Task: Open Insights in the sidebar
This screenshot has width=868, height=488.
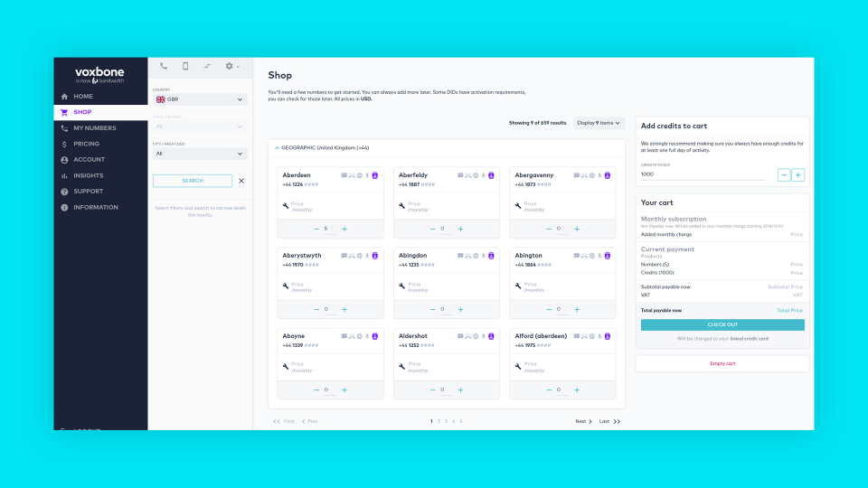Action: click(100, 175)
